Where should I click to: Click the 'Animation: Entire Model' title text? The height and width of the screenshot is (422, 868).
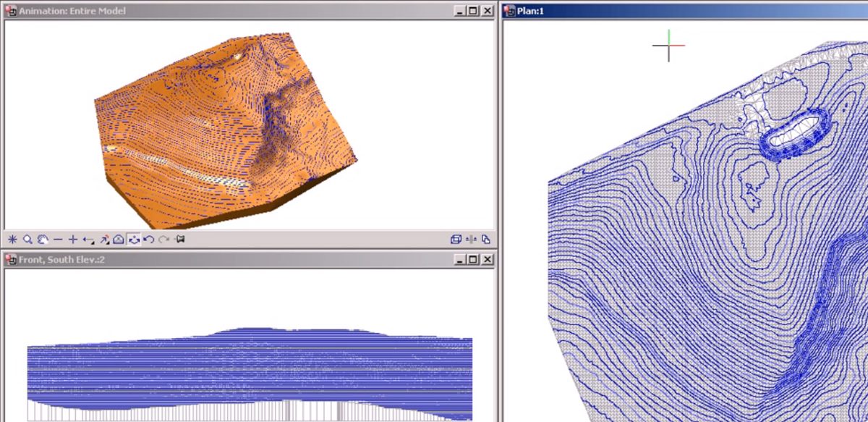click(x=72, y=11)
